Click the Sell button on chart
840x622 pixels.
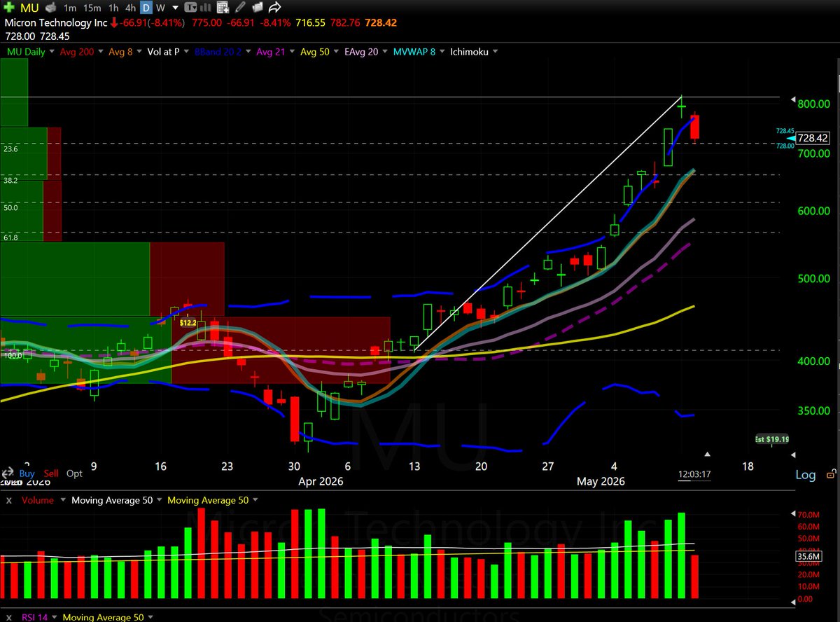click(51, 474)
